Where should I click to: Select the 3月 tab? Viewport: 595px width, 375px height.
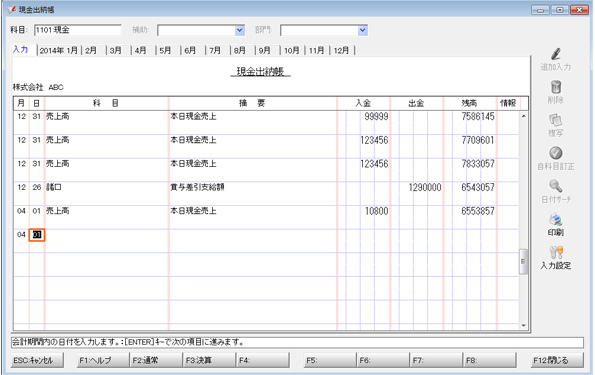click(x=116, y=50)
